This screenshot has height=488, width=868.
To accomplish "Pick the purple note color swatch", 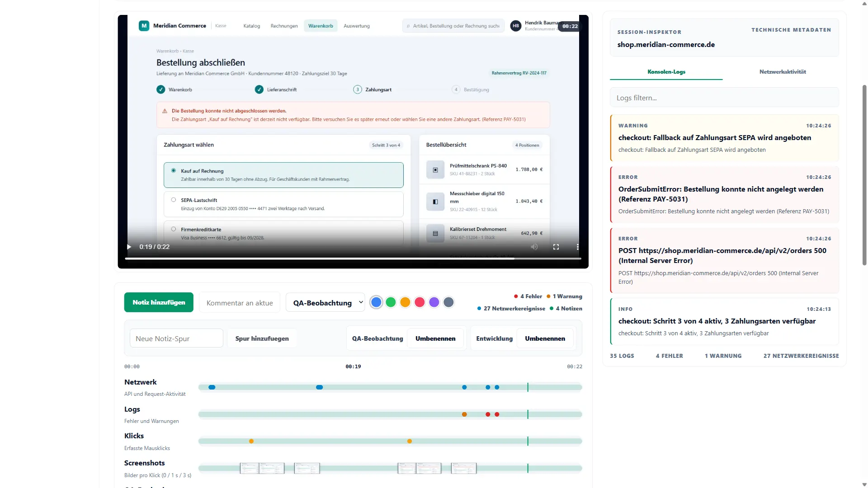I will (x=434, y=302).
